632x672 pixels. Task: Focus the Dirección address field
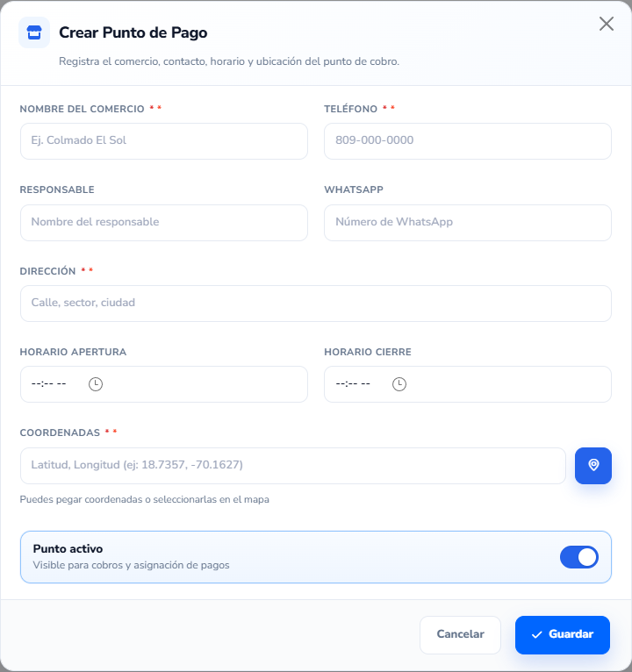316,304
